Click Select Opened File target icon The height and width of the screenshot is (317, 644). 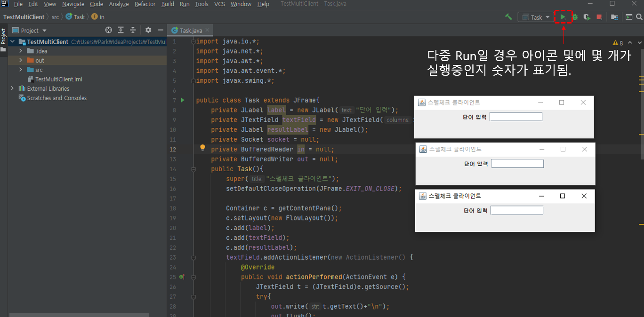click(x=109, y=30)
